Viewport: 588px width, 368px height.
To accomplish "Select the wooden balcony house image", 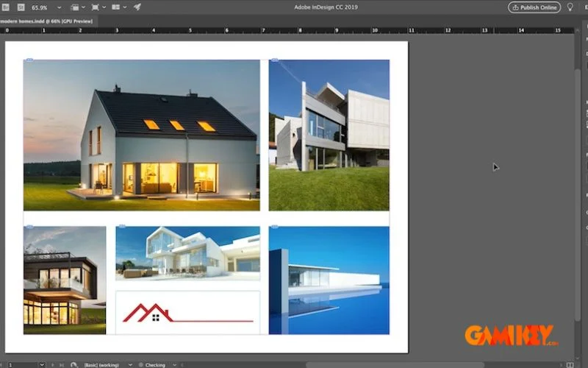I will 65,280.
